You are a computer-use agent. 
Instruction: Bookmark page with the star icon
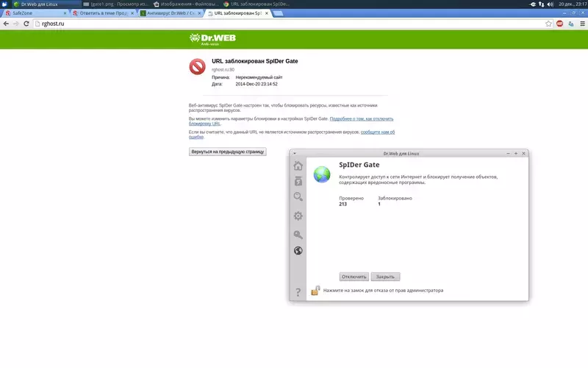coord(548,24)
